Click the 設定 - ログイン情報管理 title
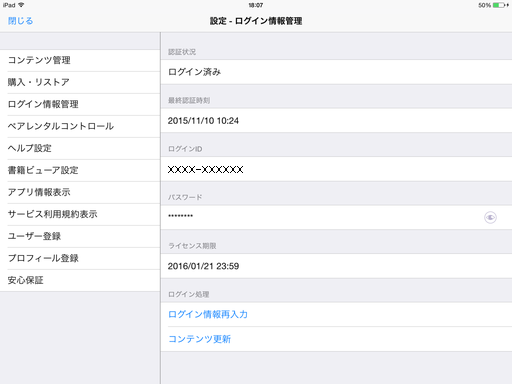Screen dimensions: 512x384 pyautogui.click(x=256, y=21)
